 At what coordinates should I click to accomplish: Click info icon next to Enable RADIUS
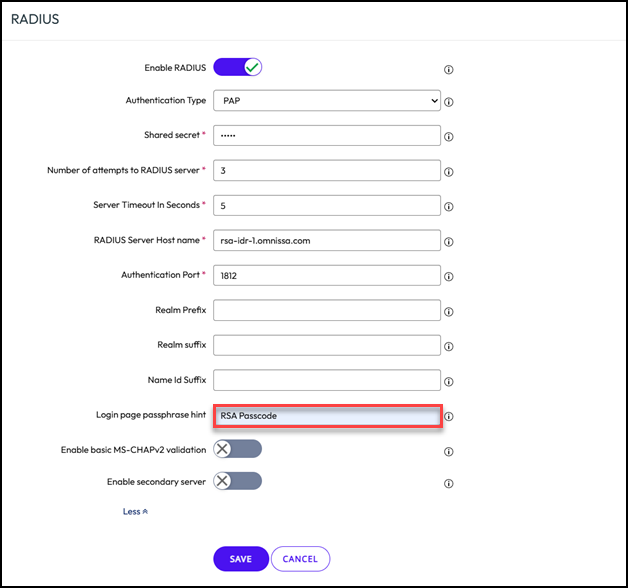coord(448,70)
